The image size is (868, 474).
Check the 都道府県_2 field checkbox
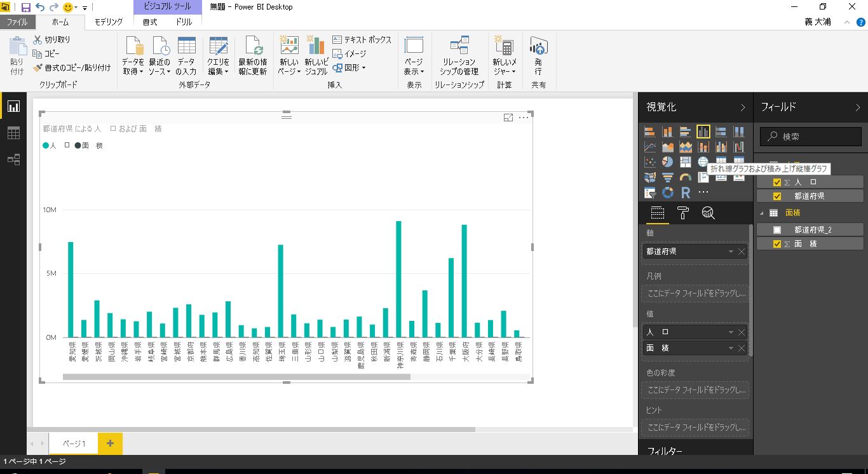coord(776,230)
